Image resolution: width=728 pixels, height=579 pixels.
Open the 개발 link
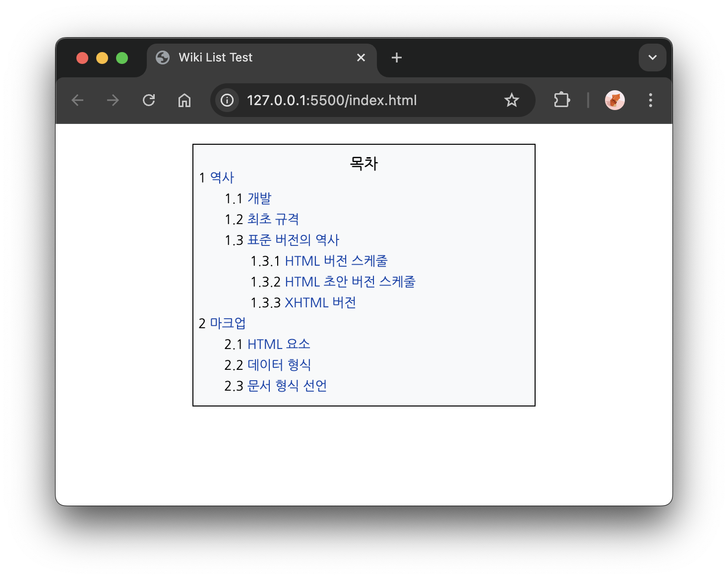click(x=259, y=198)
